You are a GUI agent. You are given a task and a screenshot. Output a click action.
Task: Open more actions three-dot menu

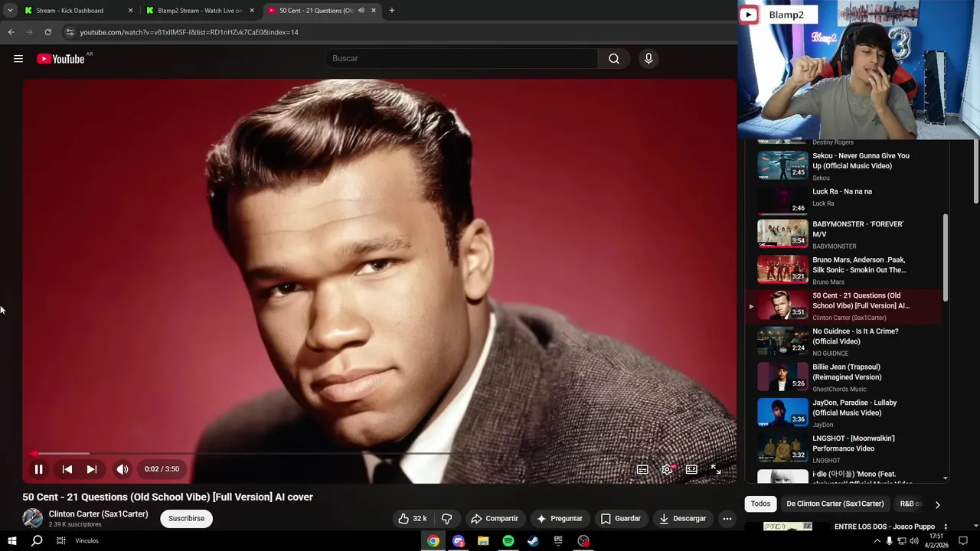coord(727,519)
